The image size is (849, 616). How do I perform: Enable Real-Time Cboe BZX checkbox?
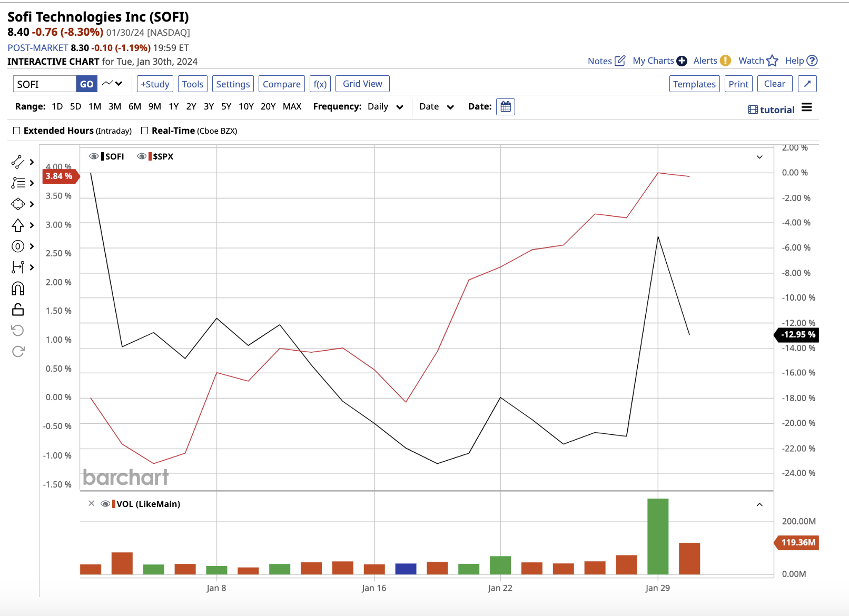coord(145,131)
